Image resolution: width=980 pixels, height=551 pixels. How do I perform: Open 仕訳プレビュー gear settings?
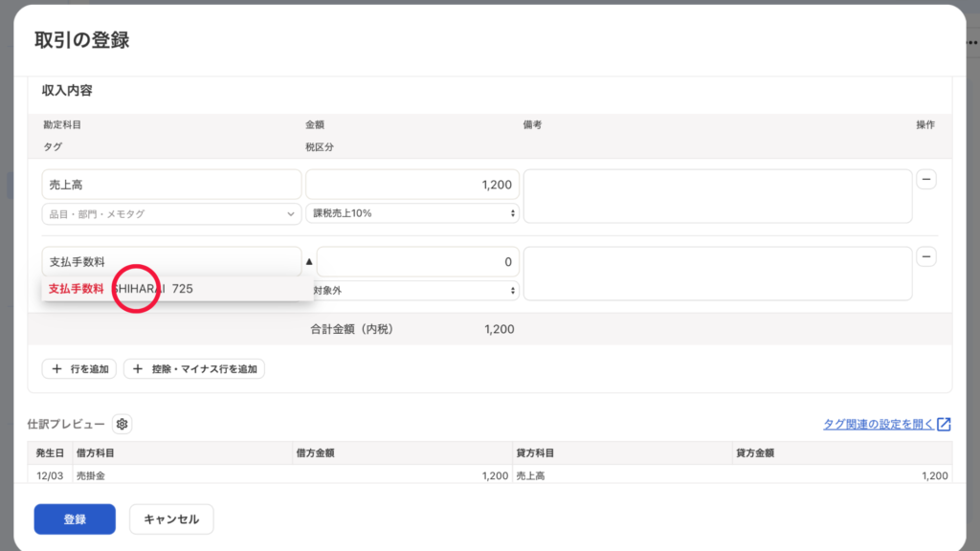pos(122,424)
